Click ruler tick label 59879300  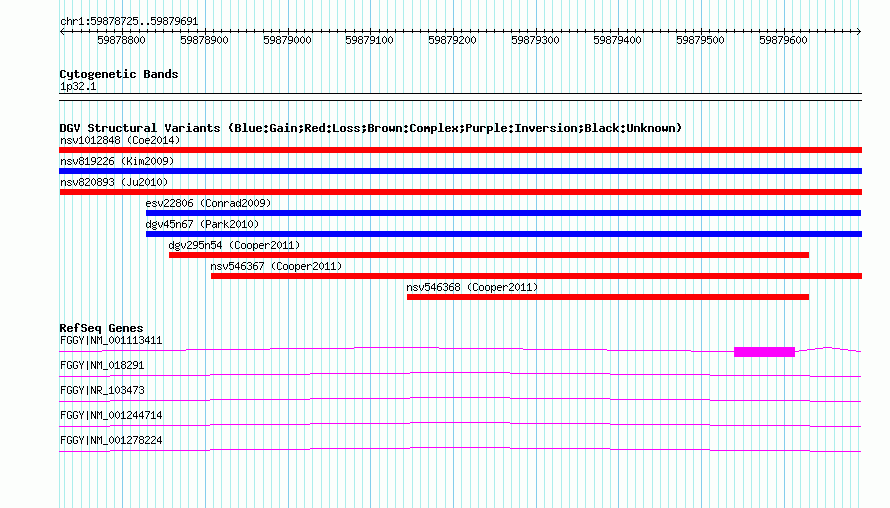point(535,40)
